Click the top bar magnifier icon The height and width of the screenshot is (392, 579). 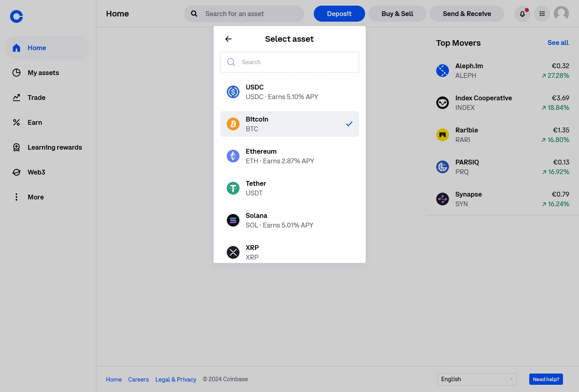pos(194,14)
